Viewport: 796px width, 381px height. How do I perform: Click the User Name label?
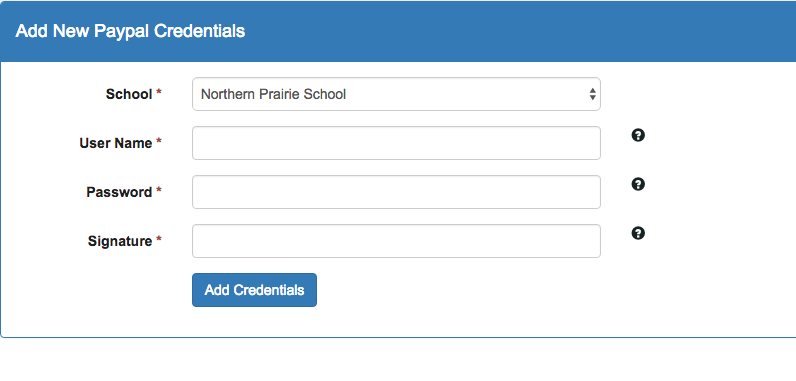tap(116, 143)
